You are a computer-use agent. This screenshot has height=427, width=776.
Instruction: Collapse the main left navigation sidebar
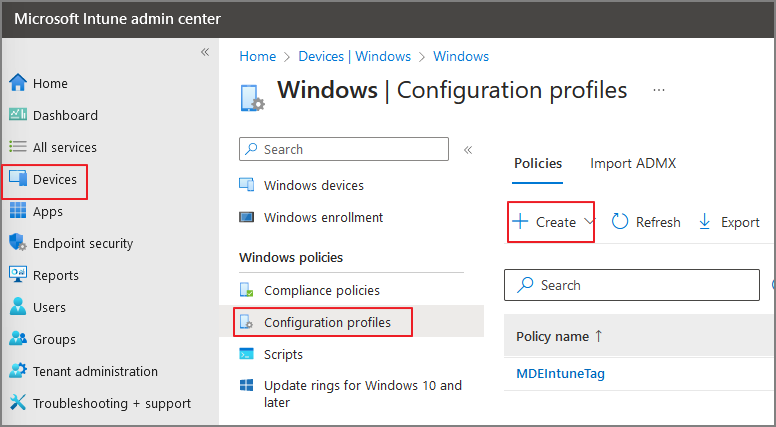coord(205,52)
